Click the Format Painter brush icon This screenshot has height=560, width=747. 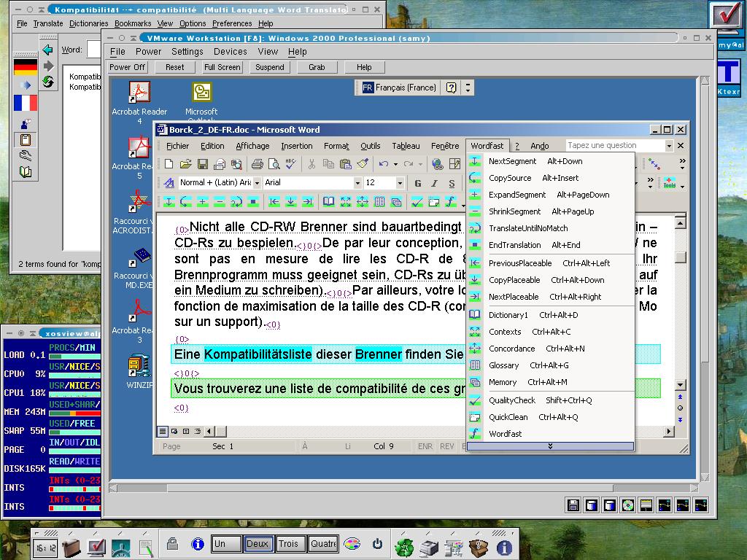click(x=363, y=164)
